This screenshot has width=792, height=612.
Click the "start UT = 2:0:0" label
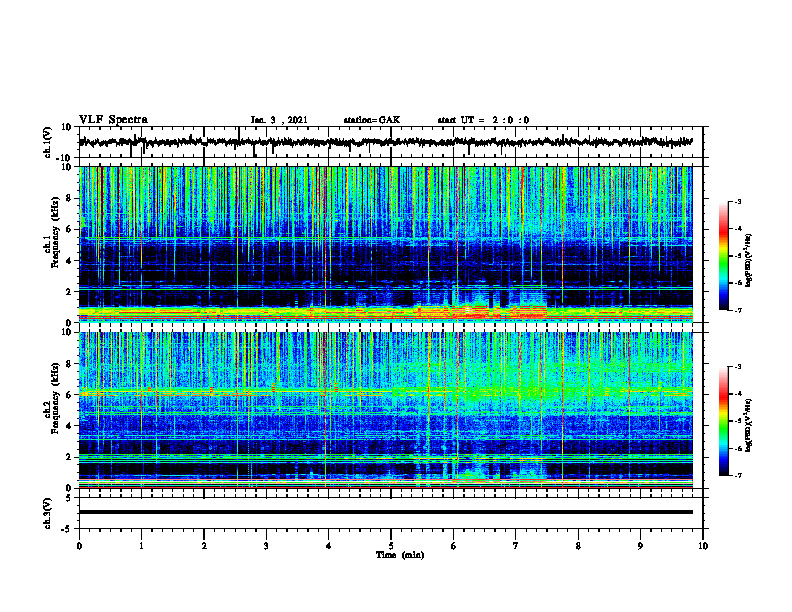pyautogui.click(x=483, y=120)
